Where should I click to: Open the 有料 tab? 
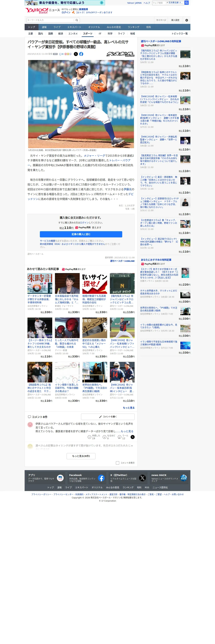pyautogui.click(x=149, y=27)
